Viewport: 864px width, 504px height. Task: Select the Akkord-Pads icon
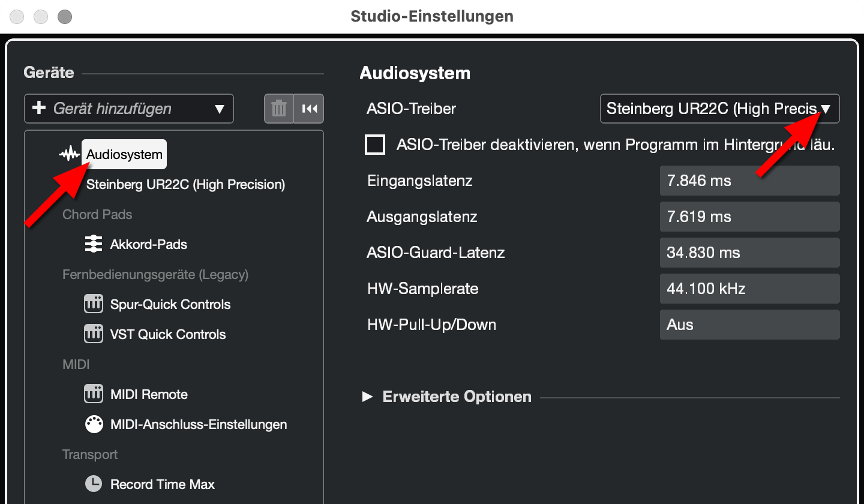point(94,244)
